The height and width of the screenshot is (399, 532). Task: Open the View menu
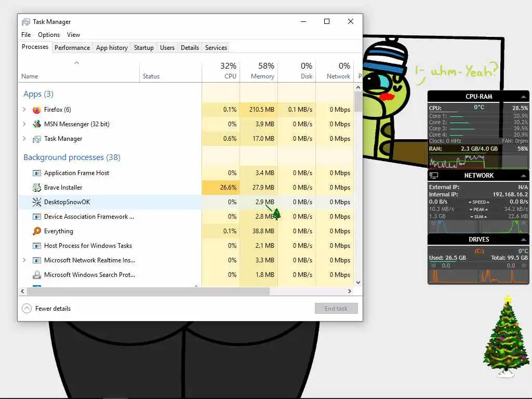coord(73,35)
